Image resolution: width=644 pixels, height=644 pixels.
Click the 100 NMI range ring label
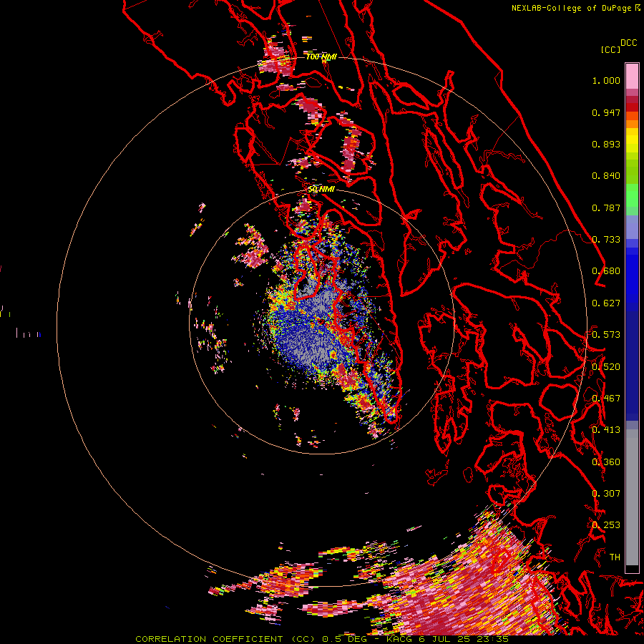321,57
